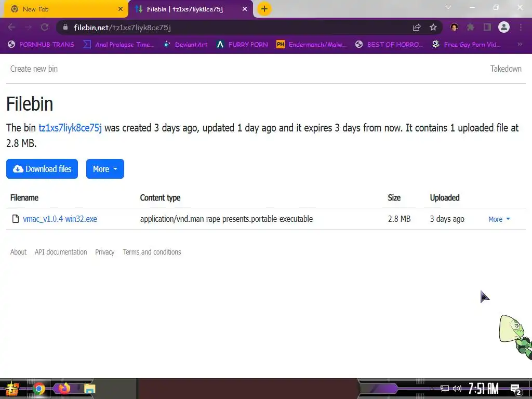Go forward to the next page

point(28,27)
